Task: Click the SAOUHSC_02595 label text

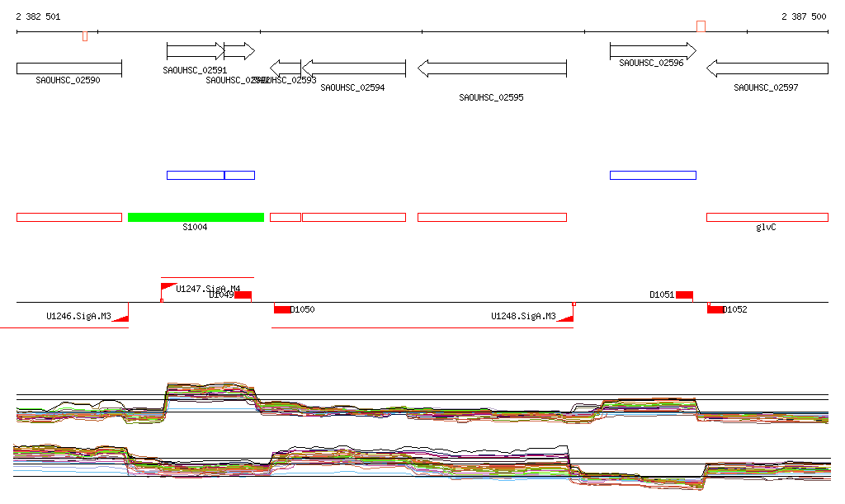Action: click(492, 97)
